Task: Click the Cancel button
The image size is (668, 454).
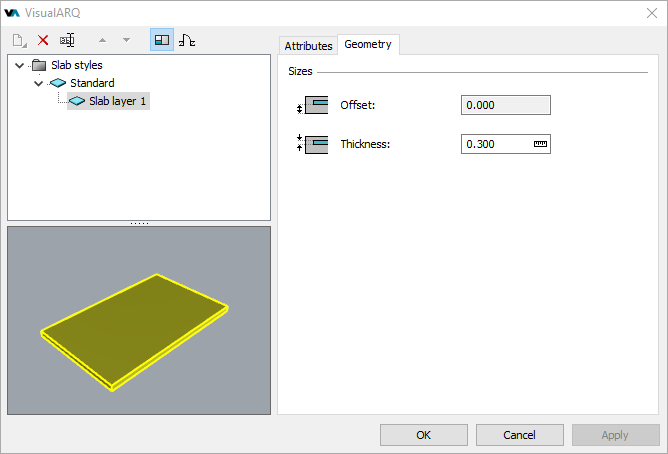Action: tap(519, 435)
